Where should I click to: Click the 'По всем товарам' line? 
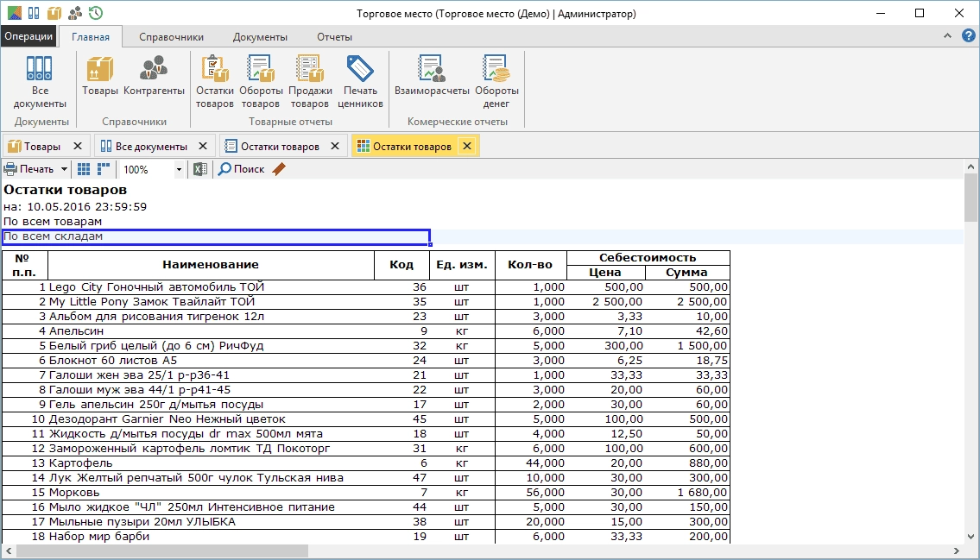(x=53, y=222)
